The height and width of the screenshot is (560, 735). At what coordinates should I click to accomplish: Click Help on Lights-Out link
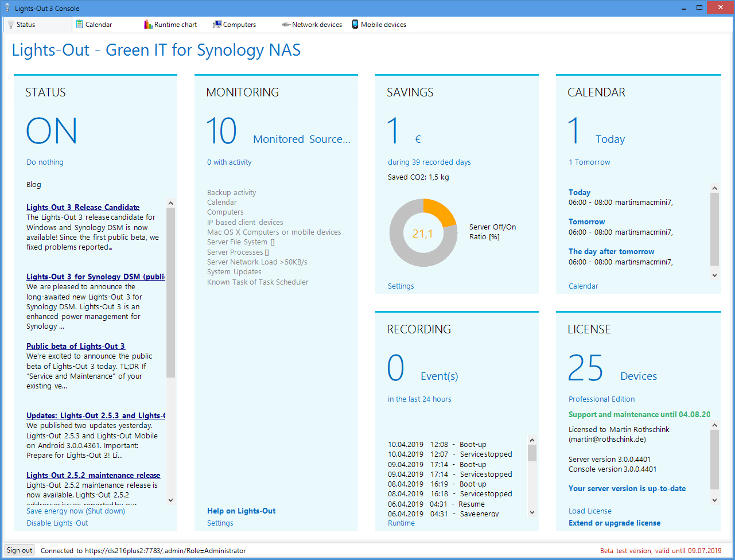tap(242, 511)
